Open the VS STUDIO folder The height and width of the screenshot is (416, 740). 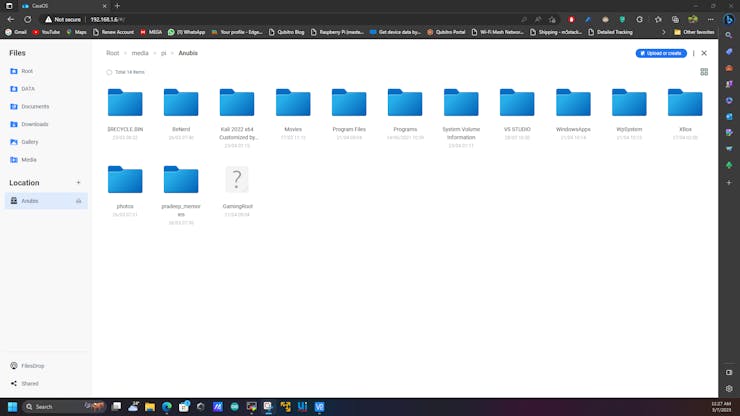click(517, 103)
